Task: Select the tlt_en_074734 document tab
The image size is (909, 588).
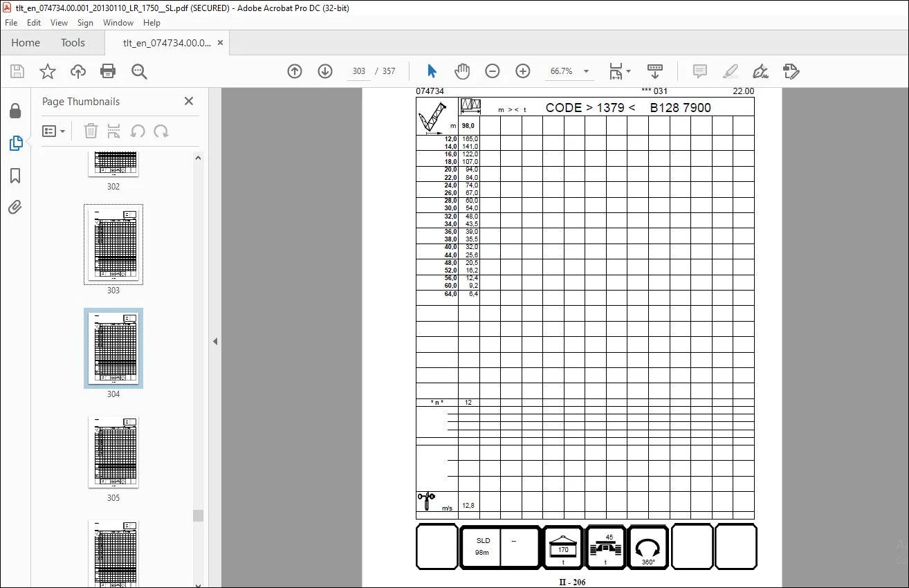Action: 167,43
